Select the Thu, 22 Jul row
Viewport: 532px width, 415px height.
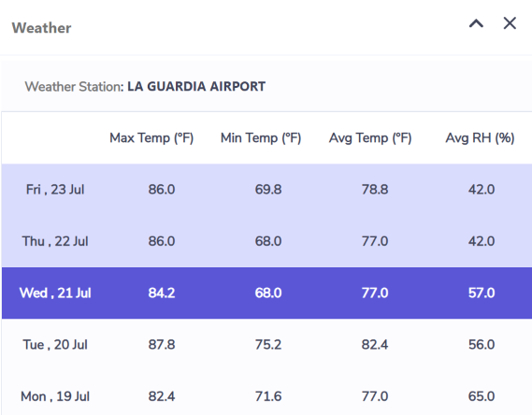pyautogui.click(x=266, y=241)
